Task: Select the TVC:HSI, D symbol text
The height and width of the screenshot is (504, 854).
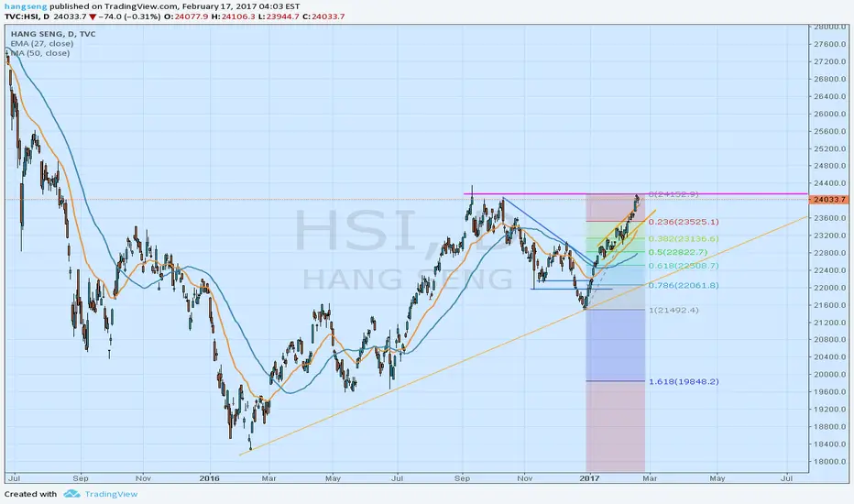Action: click(27, 16)
